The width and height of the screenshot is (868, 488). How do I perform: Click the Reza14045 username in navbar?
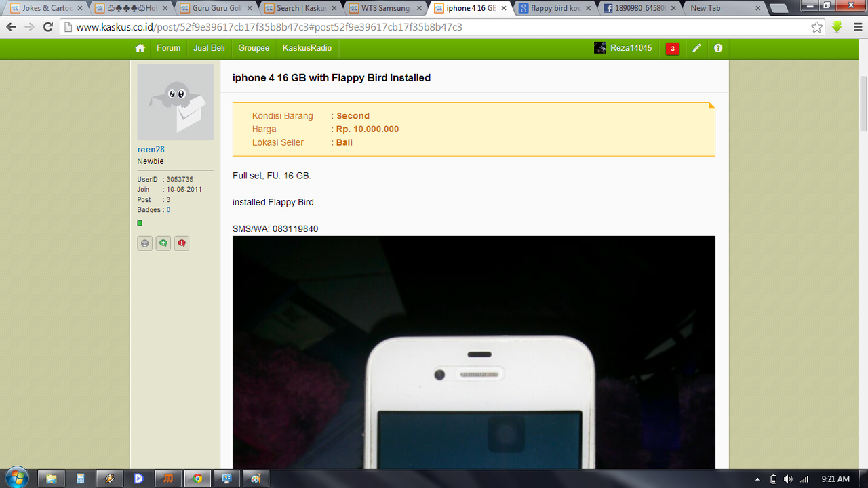coord(631,48)
